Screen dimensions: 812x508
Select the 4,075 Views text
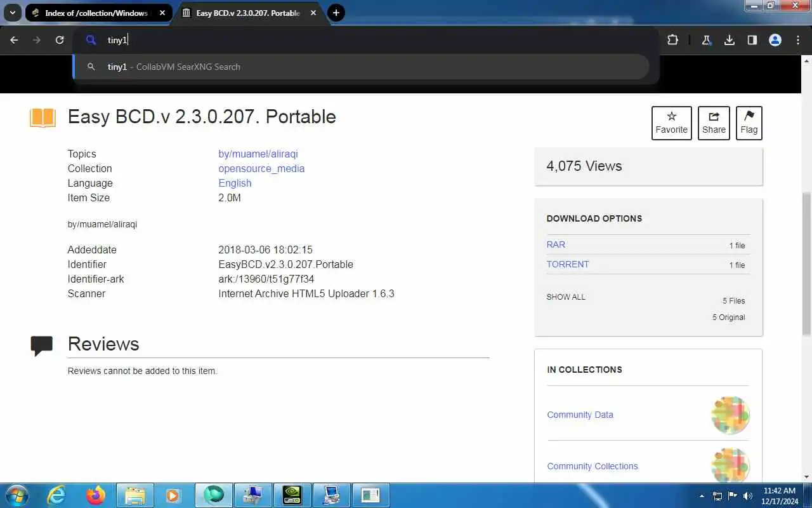pyautogui.click(x=584, y=166)
